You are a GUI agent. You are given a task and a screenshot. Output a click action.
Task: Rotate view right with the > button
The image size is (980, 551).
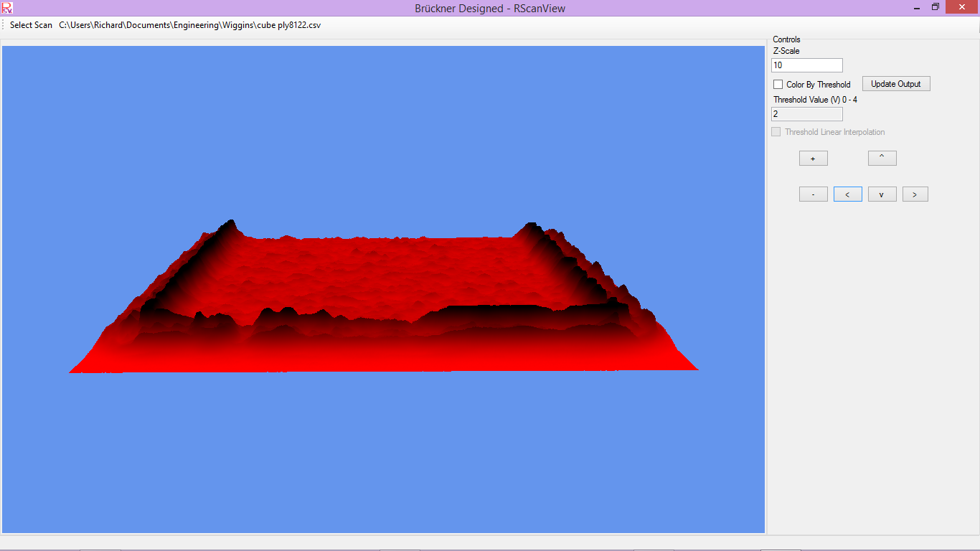pyautogui.click(x=915, y=194)
